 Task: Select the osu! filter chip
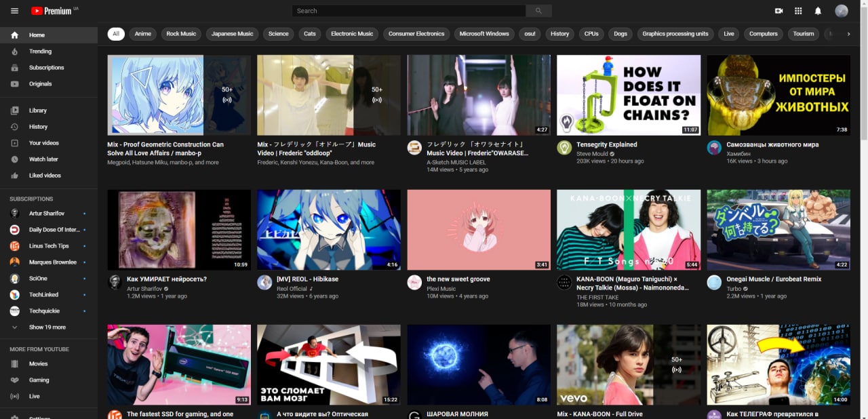coord(530,34)
